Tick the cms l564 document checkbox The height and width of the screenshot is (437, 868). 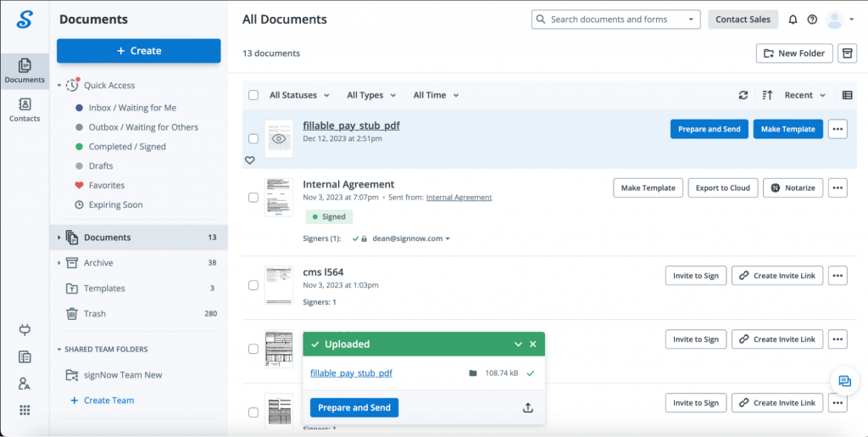(x=253, y=285)
